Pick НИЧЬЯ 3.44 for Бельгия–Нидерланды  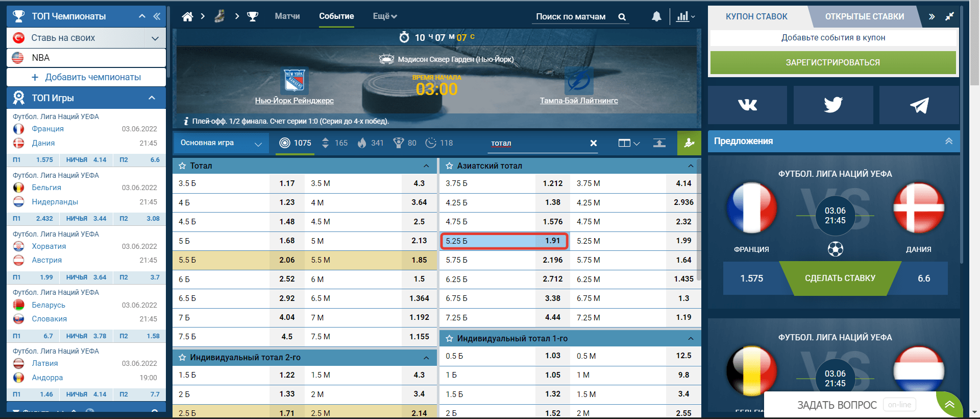(86, 219)
